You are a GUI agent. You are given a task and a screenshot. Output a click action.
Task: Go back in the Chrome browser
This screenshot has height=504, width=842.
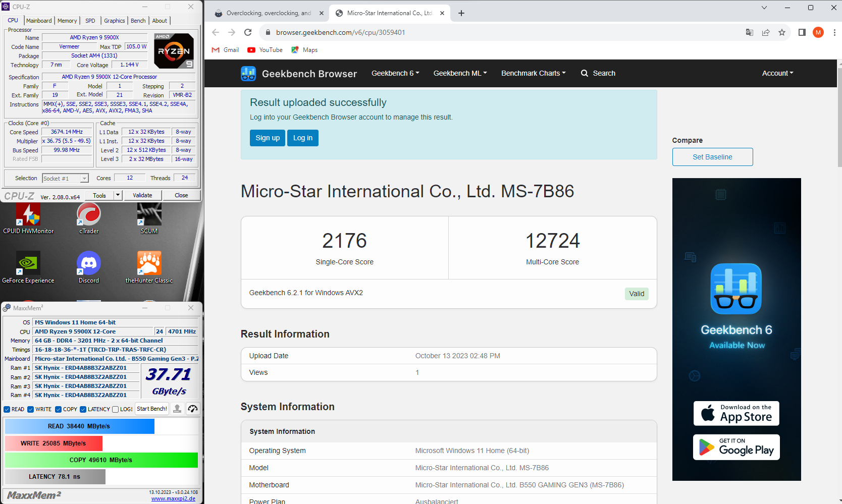coord(216,32)
